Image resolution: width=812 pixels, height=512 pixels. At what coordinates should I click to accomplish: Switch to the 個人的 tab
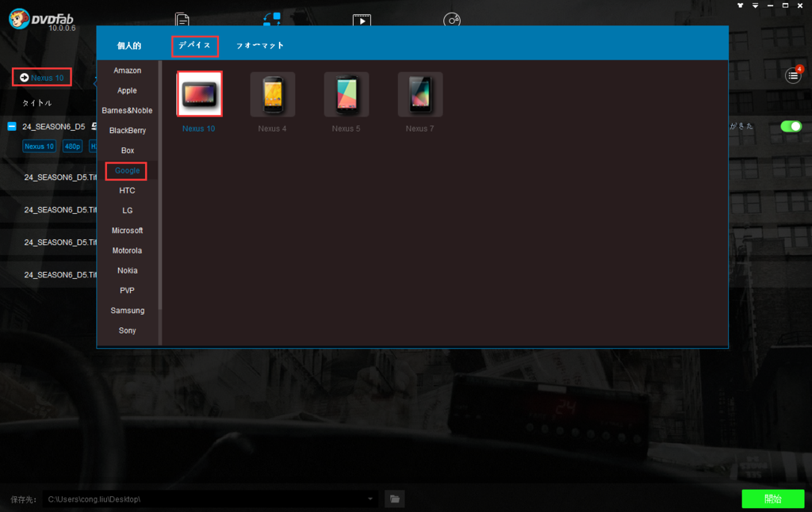click(129, 45)
